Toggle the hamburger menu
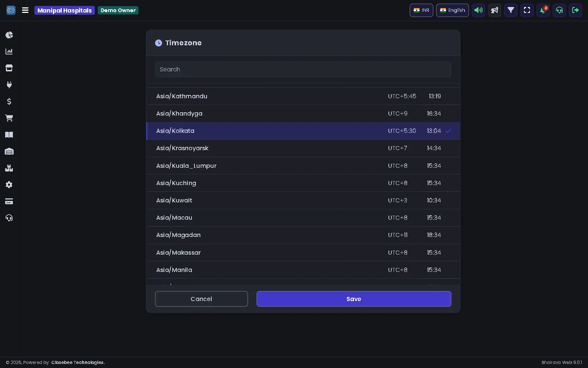Image resolution: width=588 pixels, height=368 pixels. click(25, 10)
